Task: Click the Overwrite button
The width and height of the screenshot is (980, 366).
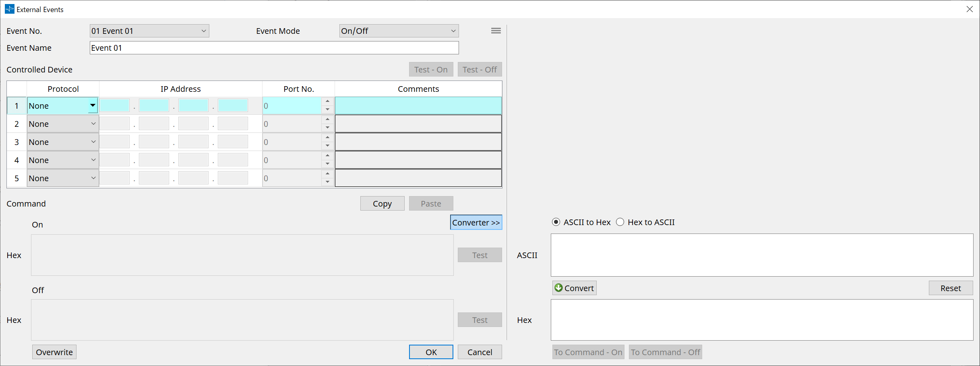Action: point(54,352)
